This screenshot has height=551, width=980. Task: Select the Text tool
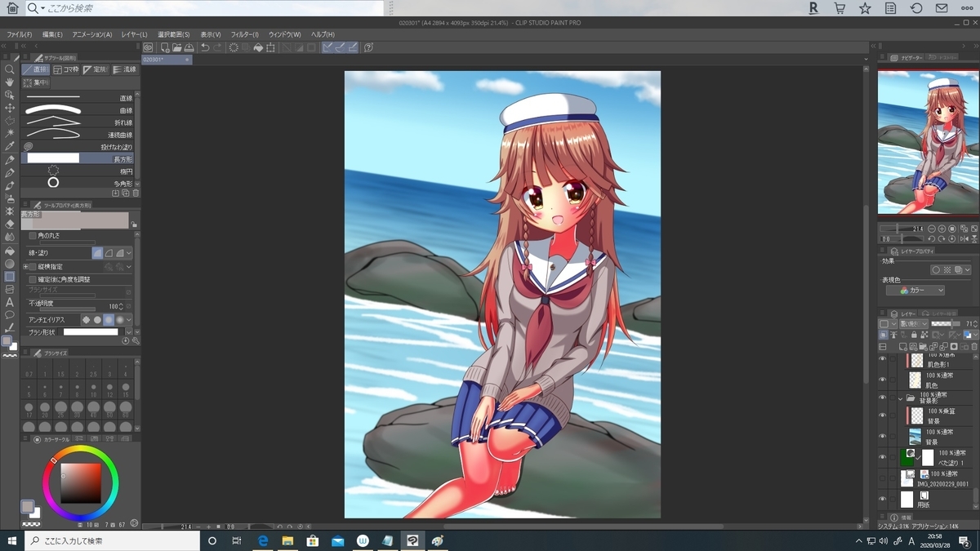[x=10, y=302]
